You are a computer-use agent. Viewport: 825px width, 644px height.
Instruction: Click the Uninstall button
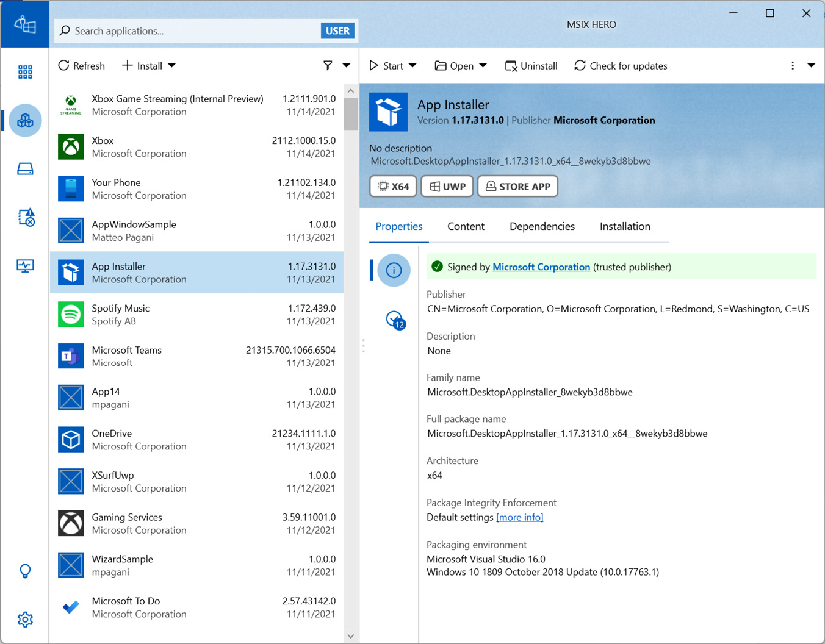pyautogui.click(x=531, y=65)
